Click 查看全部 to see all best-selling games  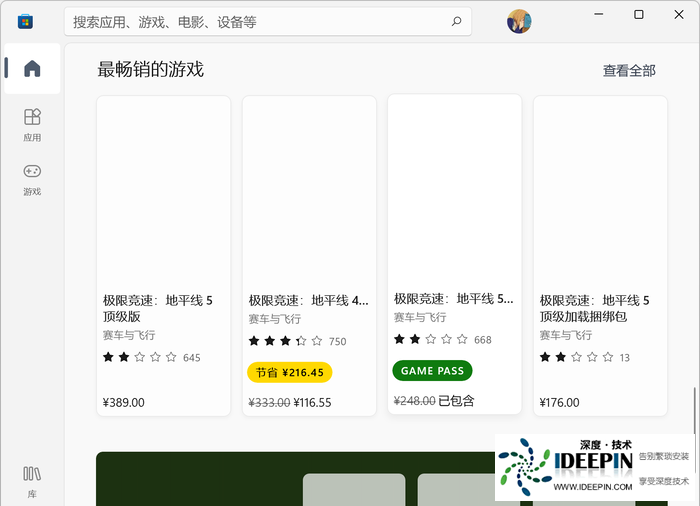629,71
